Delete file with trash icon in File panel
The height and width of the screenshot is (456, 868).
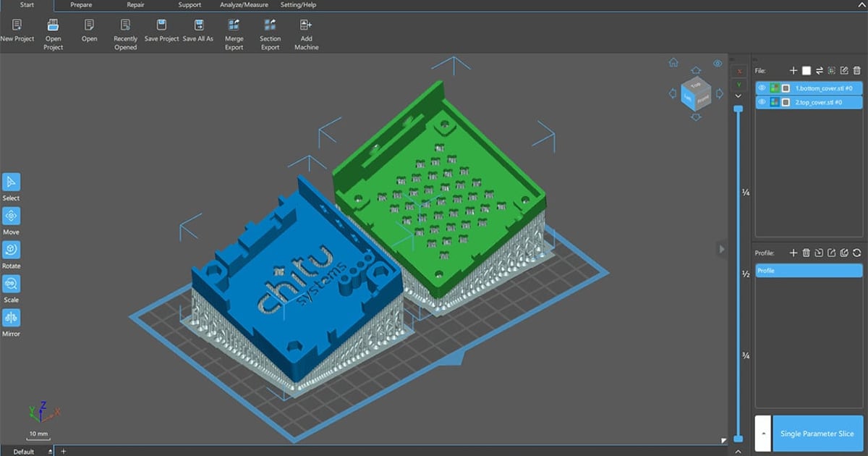(857, 70)
